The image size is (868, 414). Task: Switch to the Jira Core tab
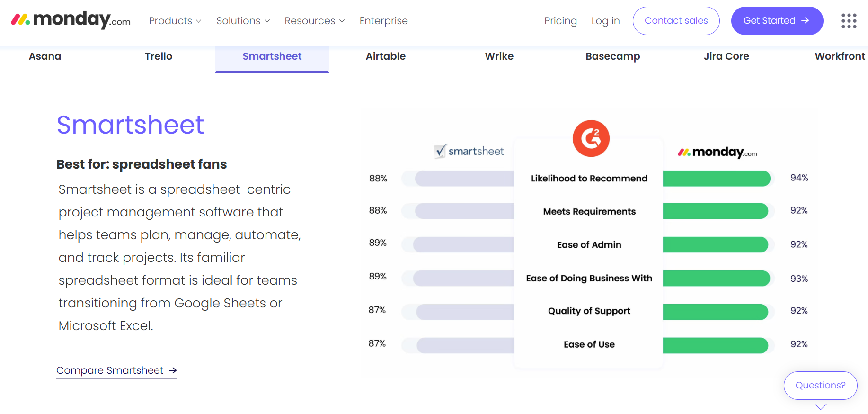(x=726, y=56)
